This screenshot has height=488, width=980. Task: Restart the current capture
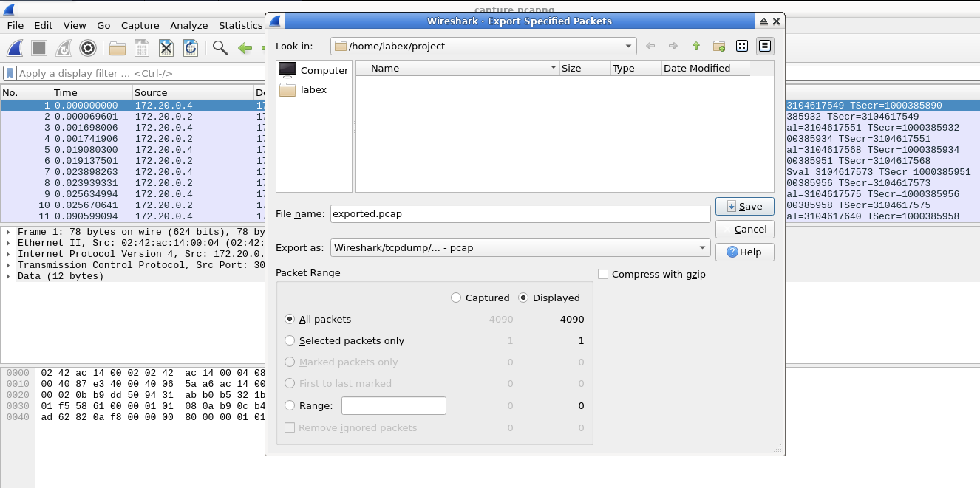(x=63, y=48)
